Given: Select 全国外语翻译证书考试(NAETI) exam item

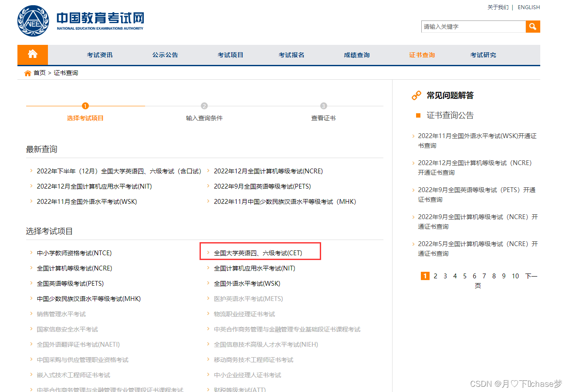Looking at the screenshot, I should tap(78, 345).
